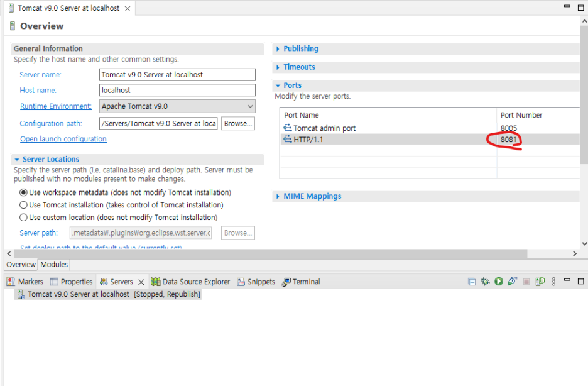Open the Data Source Explorer tab
Image resolution: width=588 pixels, height=386 pixels.
[190, 282]
